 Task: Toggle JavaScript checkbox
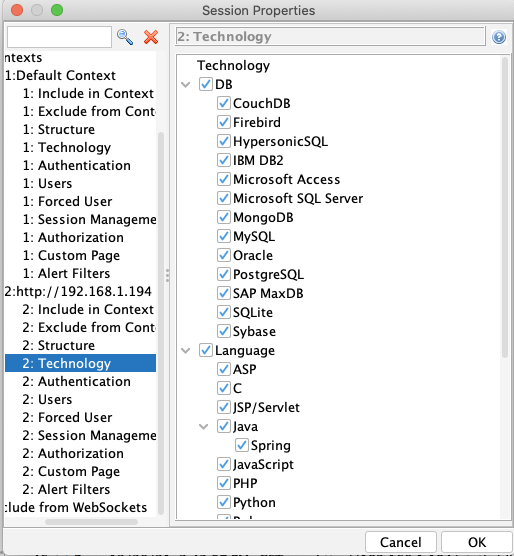coord(224,464)
